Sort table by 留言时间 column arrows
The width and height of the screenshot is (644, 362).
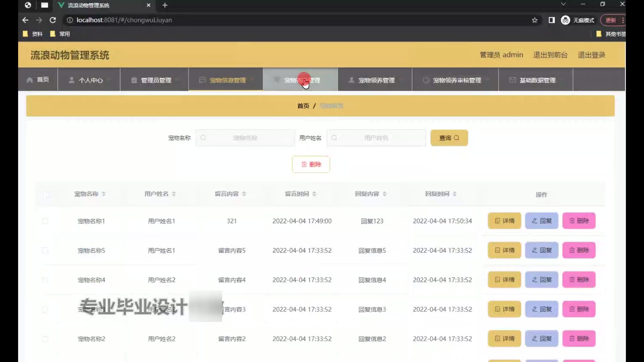click(314, 194)
